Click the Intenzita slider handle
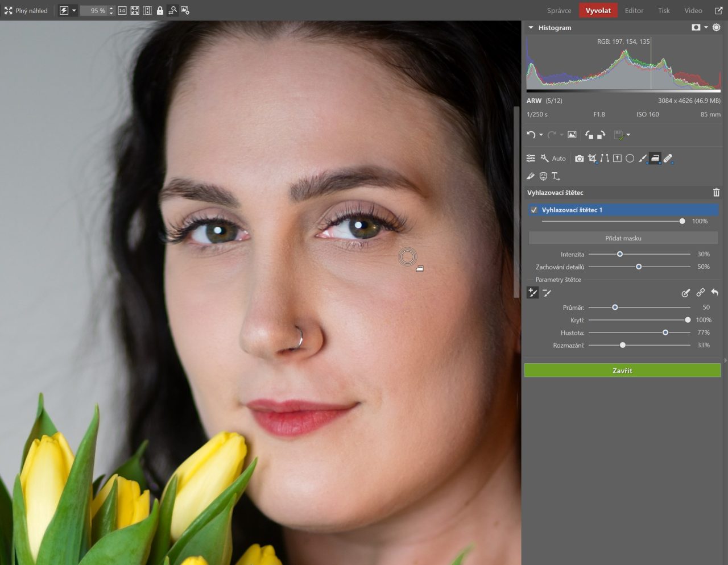The height and width of the screenshot is (565, 728). coord(620,254)
